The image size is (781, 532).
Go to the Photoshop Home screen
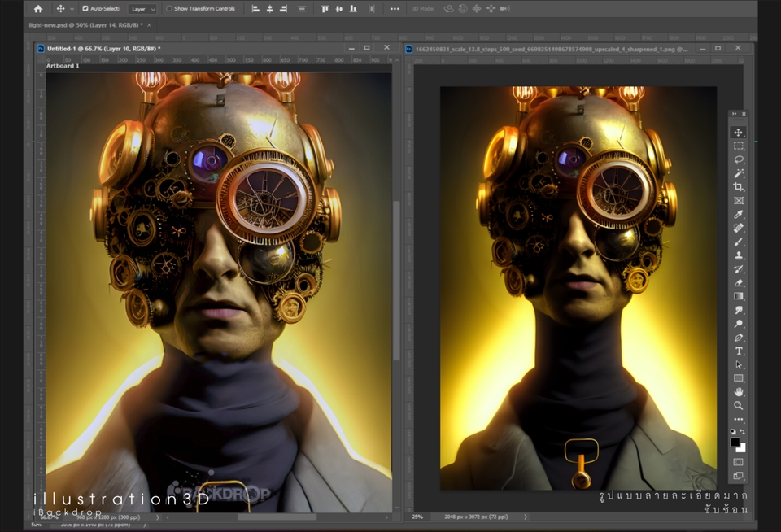tap(38, 8)
